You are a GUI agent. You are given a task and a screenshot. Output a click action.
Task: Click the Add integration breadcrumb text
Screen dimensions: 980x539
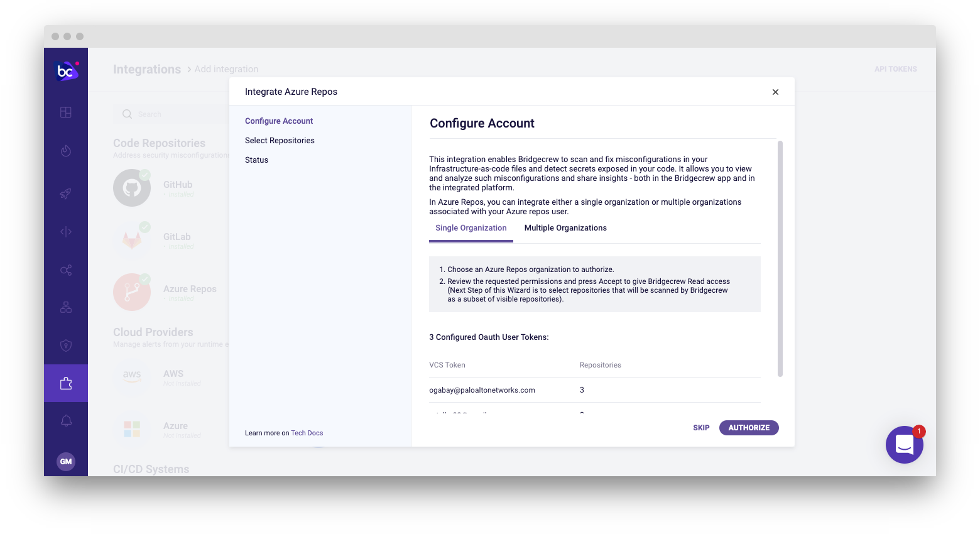point(226,69)
